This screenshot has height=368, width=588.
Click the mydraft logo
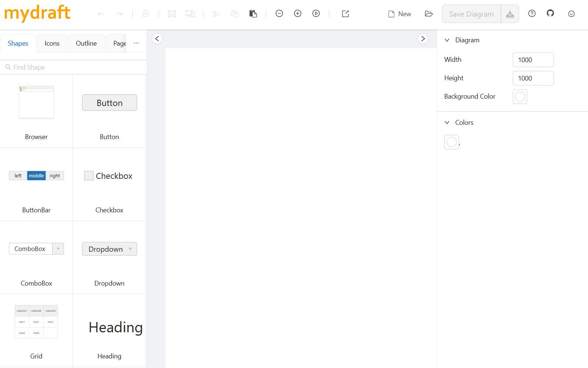(37, 13)
